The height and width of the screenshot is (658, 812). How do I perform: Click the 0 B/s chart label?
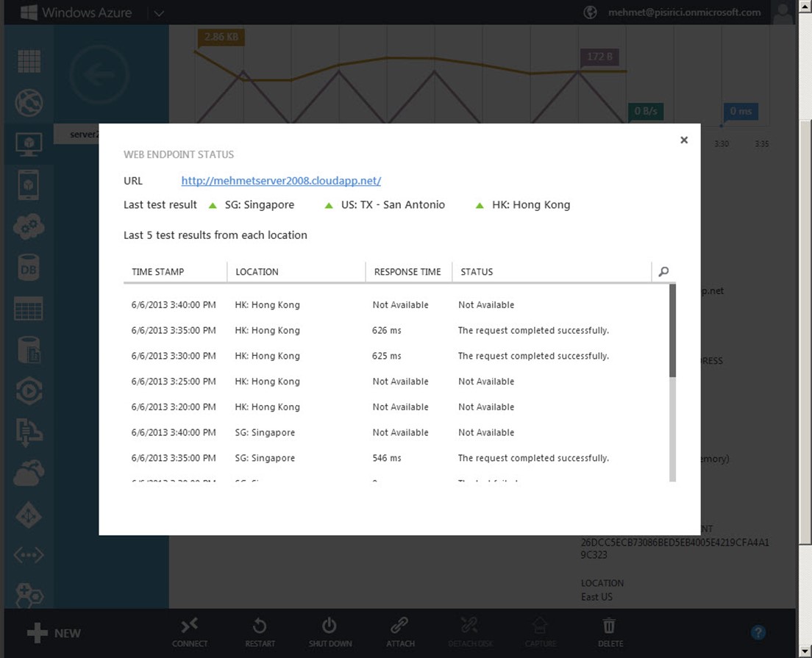point(646,111)
